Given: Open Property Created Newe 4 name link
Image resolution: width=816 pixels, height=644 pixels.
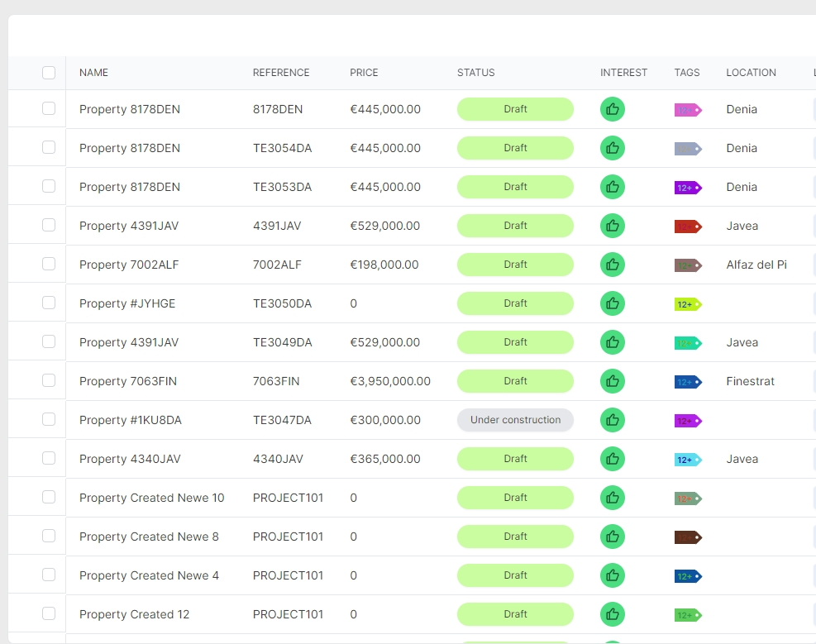Looking at the screenshot, I should click(x=149, y=575).
